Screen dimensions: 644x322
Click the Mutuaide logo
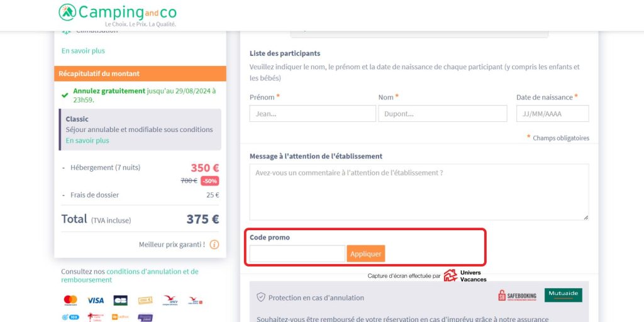(x=563, y=295)
